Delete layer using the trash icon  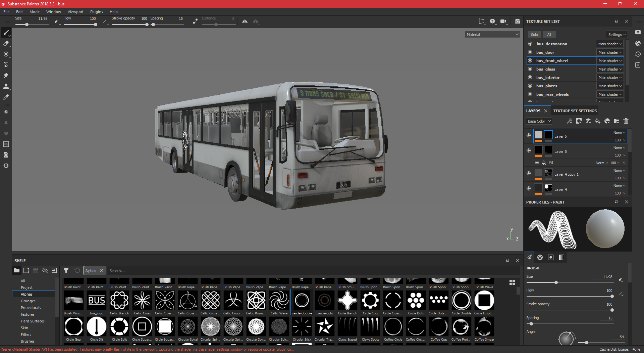coord(626,121)
